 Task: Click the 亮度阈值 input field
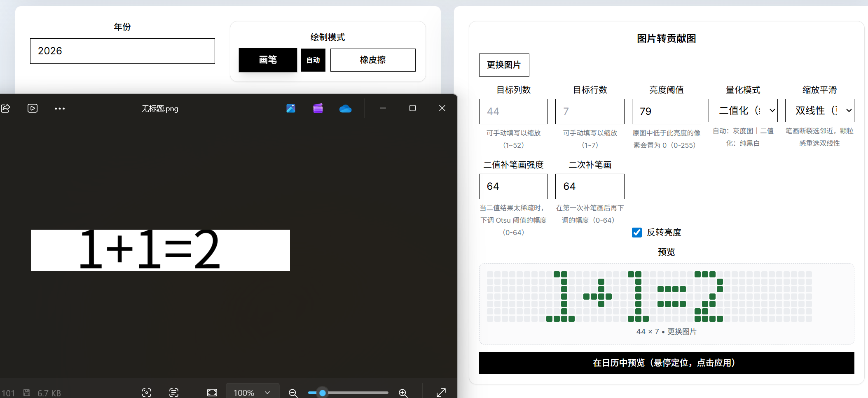(x=666, y=112)
